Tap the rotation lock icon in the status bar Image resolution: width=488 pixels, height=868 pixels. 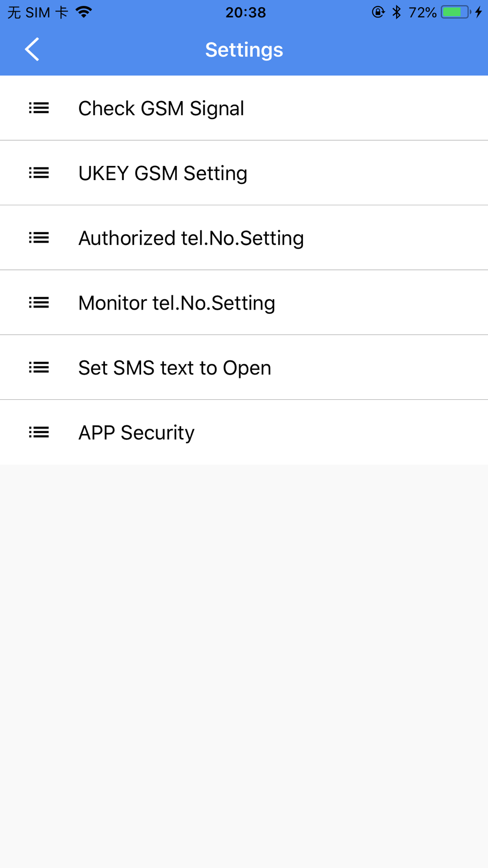tap(378, 12)
